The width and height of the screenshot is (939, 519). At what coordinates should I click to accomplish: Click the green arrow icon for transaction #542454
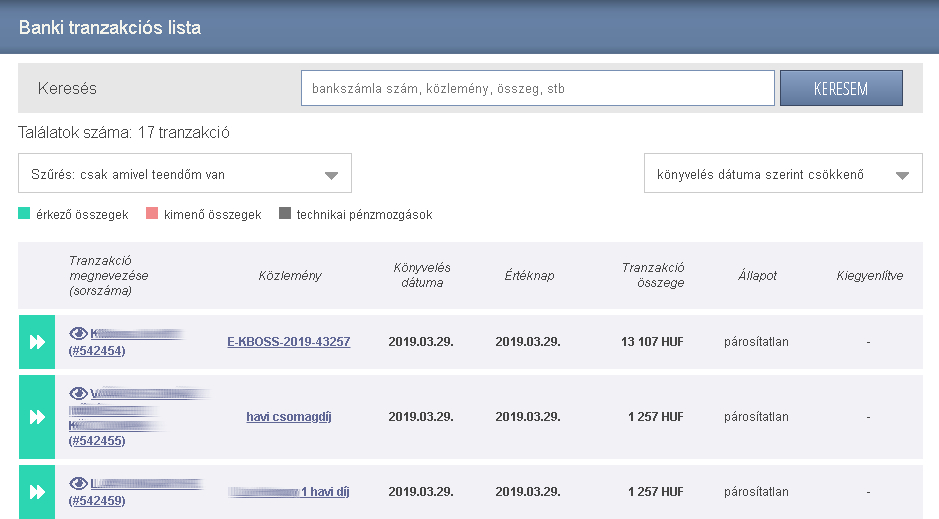pyautogui.click(x=37, y=342)
